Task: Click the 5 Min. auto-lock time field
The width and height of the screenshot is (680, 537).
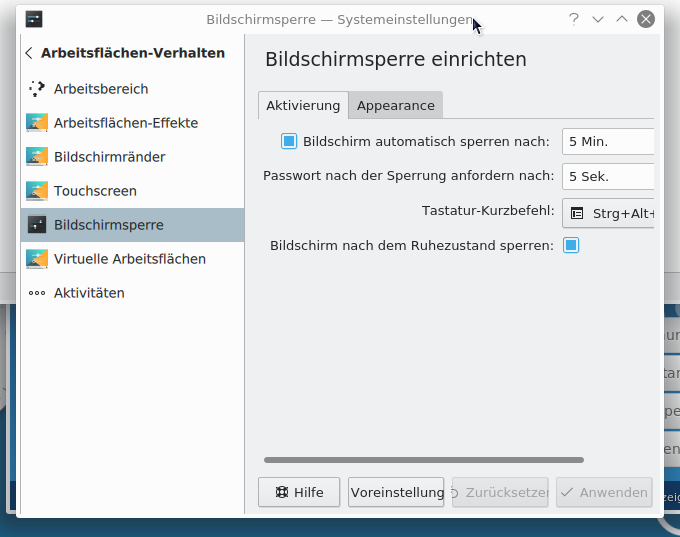Action: point(608,142)
